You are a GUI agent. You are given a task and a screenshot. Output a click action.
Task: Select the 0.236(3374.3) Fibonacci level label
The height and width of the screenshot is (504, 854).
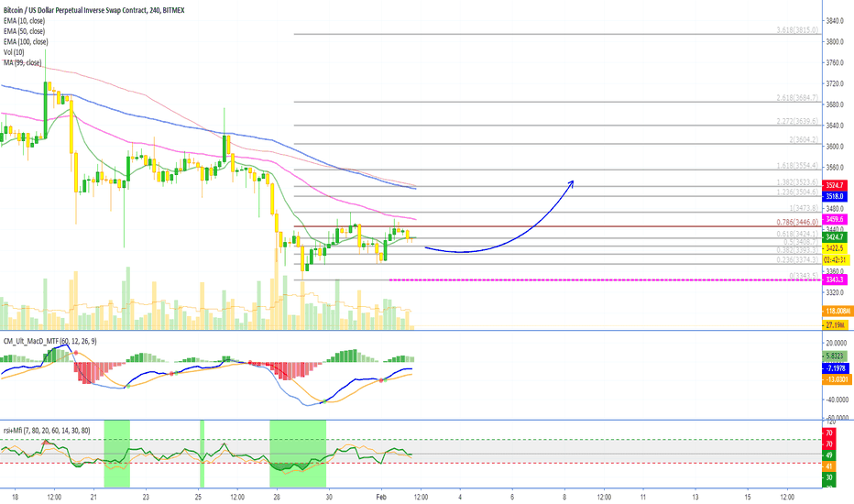click(797, 260)
